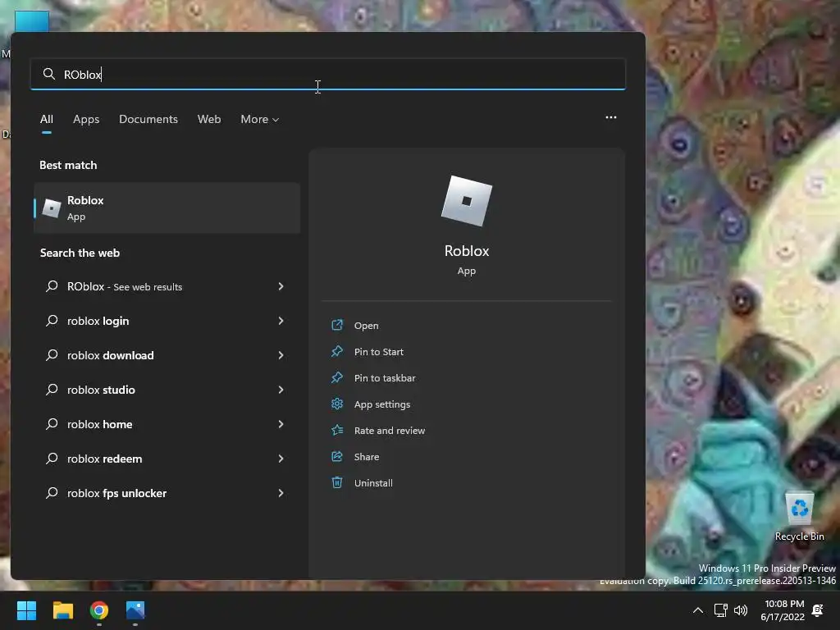Click the star icon beside Rate and review

tap(337, 430)
